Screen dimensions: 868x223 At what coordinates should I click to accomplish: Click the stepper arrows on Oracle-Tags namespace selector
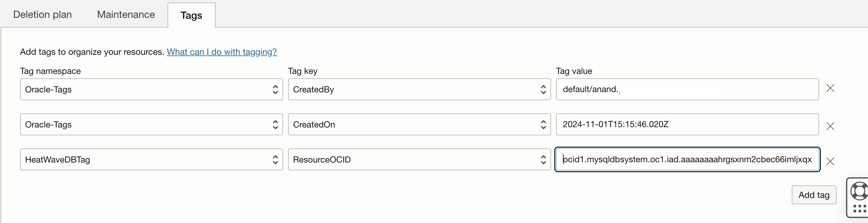click(276, 89)
